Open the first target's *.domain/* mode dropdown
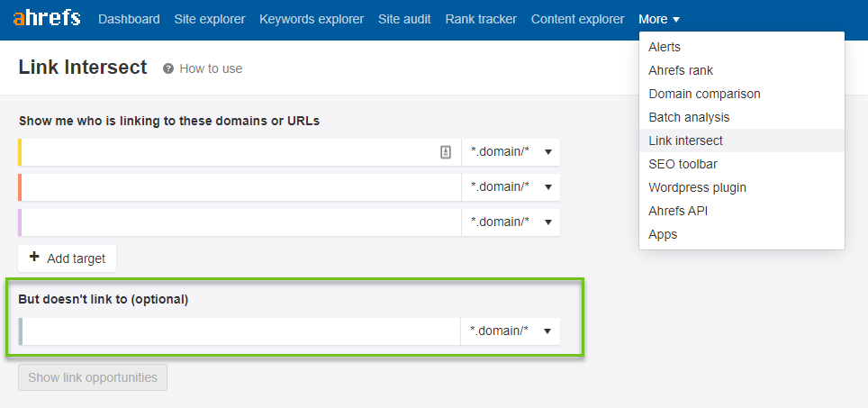 click(511, 152)
